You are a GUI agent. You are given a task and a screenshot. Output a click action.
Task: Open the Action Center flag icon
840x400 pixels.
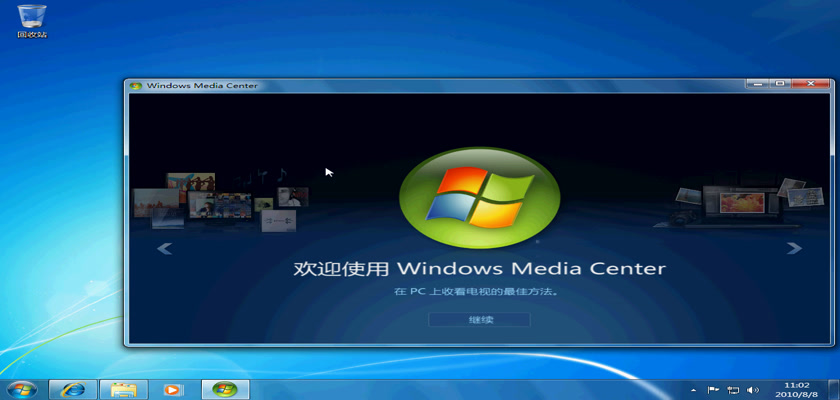point(713,389)
